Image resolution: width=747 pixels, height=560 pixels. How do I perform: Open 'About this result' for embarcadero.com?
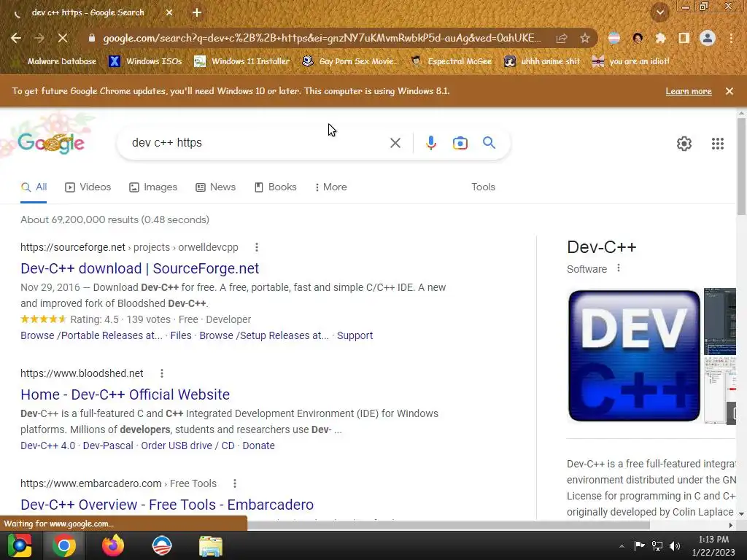click(x=234, y=483)
